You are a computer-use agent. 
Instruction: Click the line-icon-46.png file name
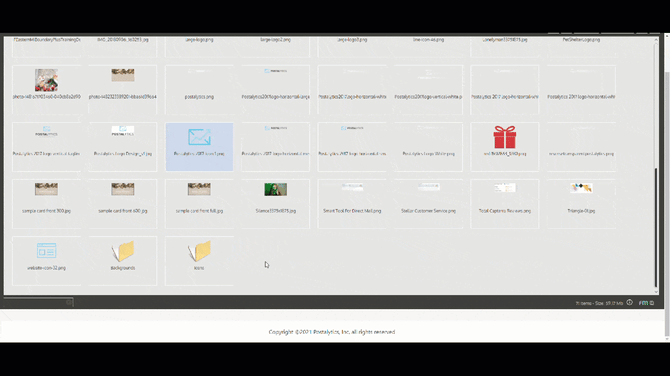[428, 39]
